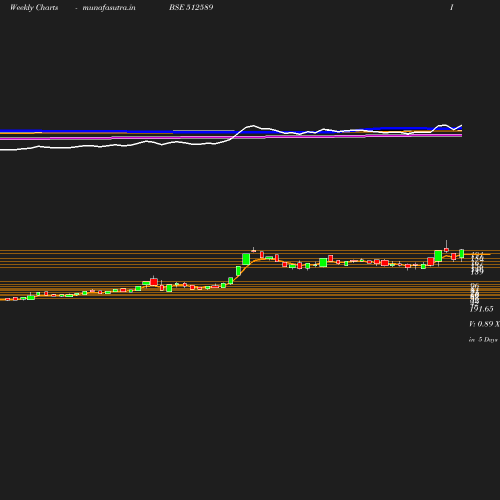Click the tall green candle at the 700-mark breakout
Image resolution: width=500 pixels, height=500 pixels.
[x=246, y=259]
